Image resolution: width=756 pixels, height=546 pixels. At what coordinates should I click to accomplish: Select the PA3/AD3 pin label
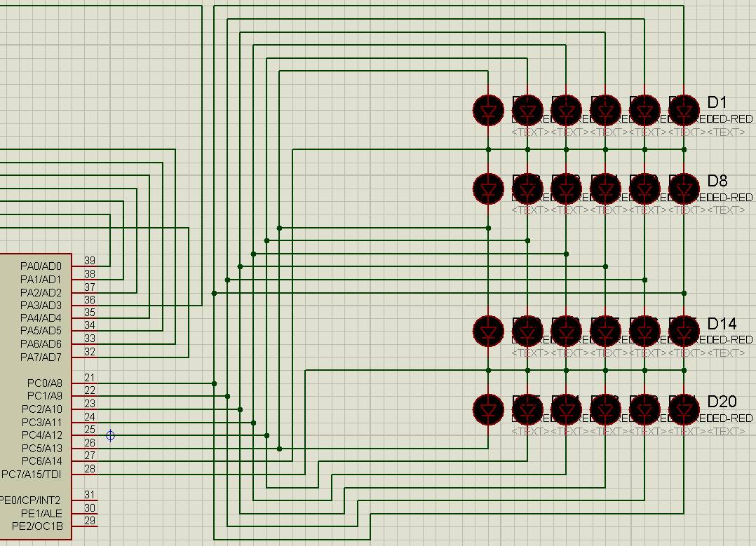click(41, 306)
